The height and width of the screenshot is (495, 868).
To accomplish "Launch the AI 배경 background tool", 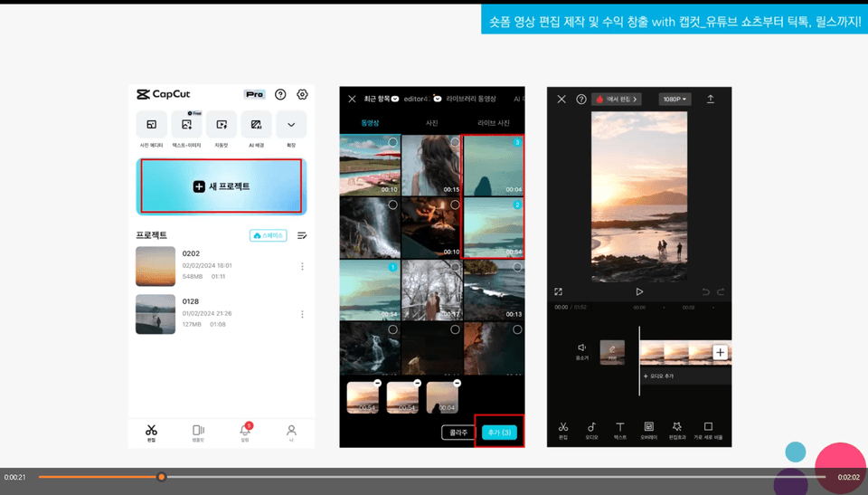I will (256, 125).
